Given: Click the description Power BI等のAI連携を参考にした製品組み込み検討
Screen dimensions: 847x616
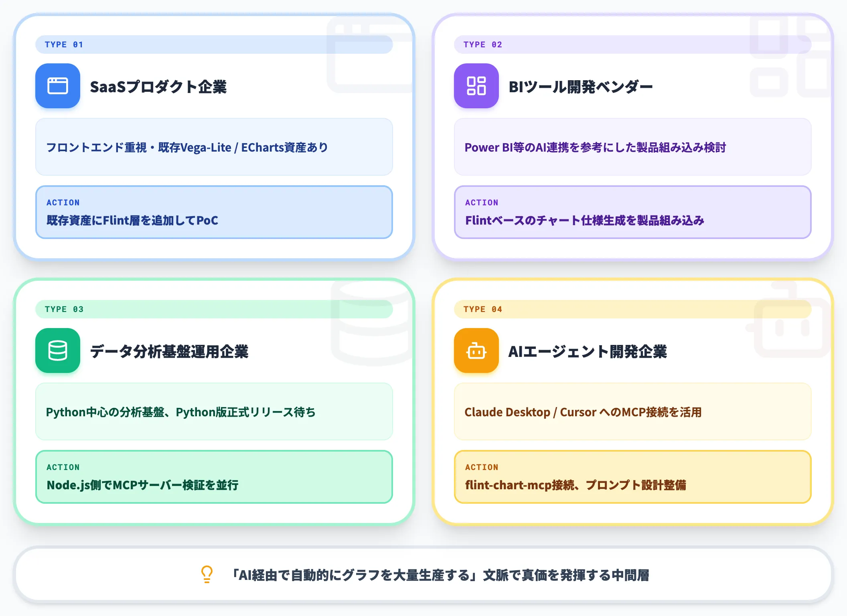Looking at the screenshot, I should tap(595, 147).
